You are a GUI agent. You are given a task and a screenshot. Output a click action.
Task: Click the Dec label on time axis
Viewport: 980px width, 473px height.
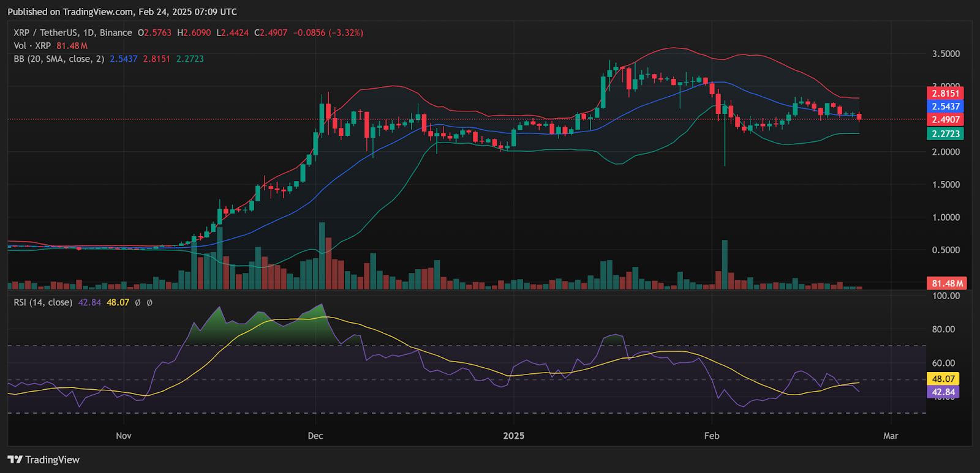pyautogui.click(x=315, y=436)
